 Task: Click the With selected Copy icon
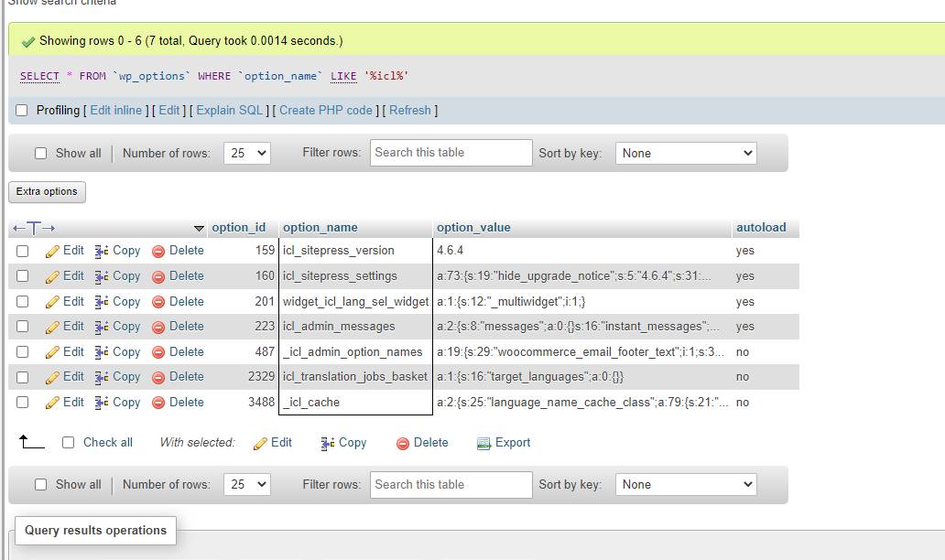328,444
